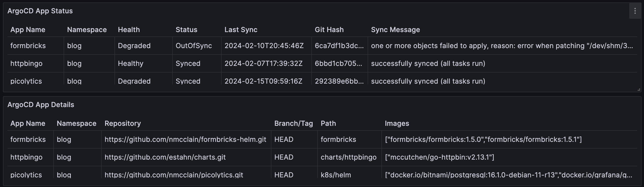The image size is (644, 187).
Task: Click Degraded health of formbricks
Action: [x=134, y=46]
